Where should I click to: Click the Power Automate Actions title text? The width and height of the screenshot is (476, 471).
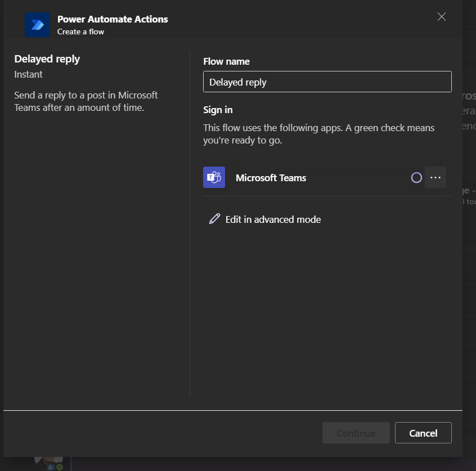point(113,19)
